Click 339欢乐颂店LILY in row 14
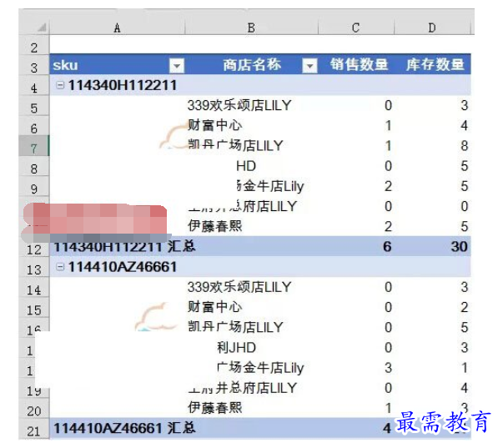This screenshot has width=498, height=448. click(239, 287)
